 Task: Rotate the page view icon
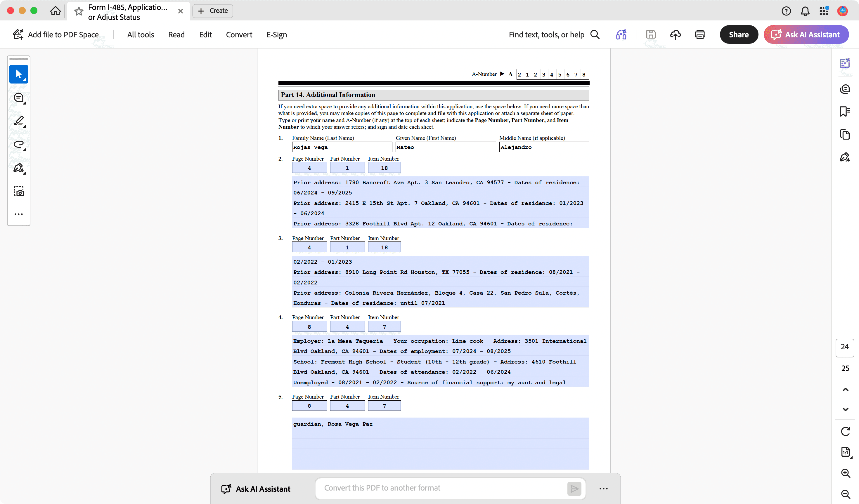[x=845, y=431]
